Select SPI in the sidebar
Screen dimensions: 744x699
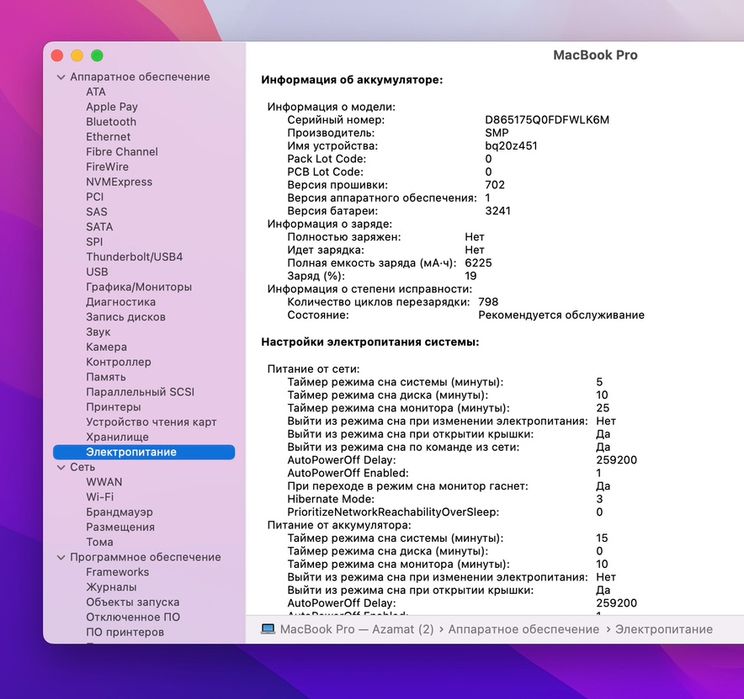point(94,242)
